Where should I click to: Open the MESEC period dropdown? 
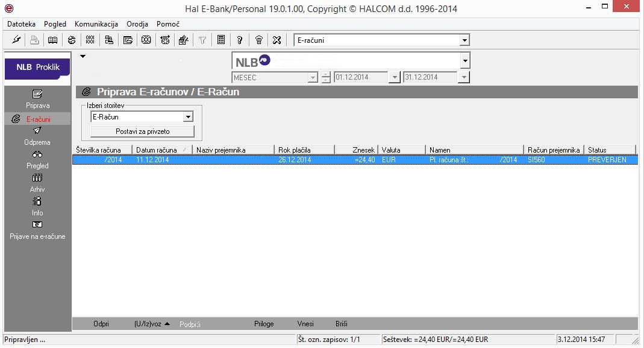(313, 77)
